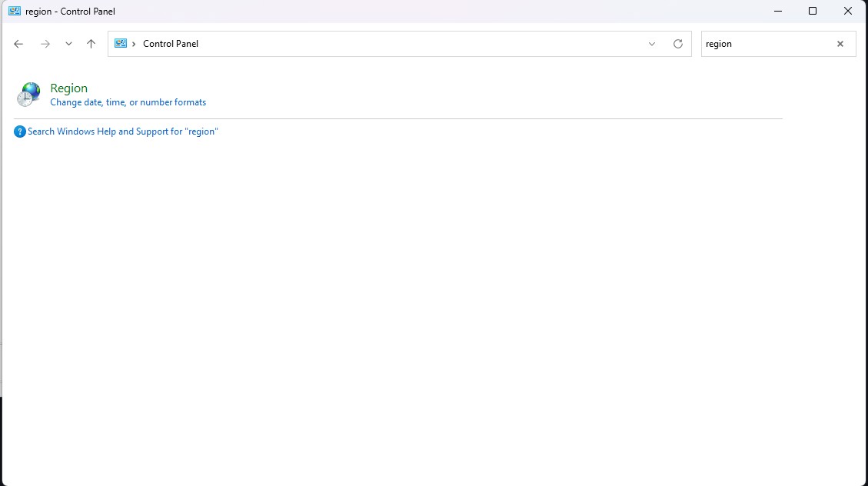Click the blue help question mark icon

pyautogui.click(x=20, y=131)
